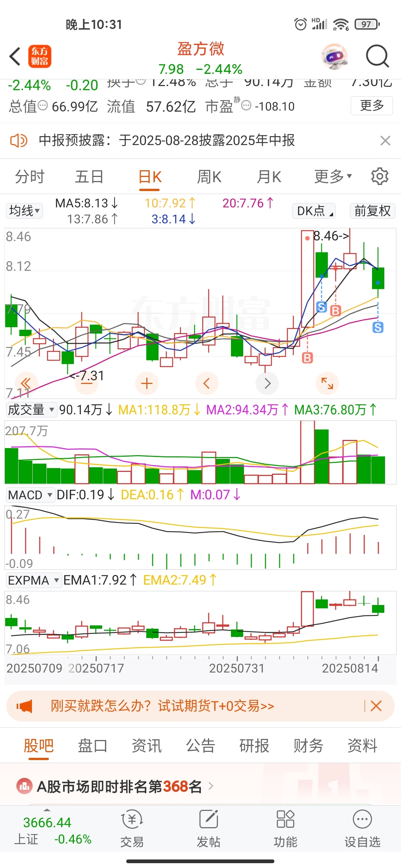Screen dimensions: 401x868
Task: Tap the 3666.44 上证 index value
Action: click(47, 822)
